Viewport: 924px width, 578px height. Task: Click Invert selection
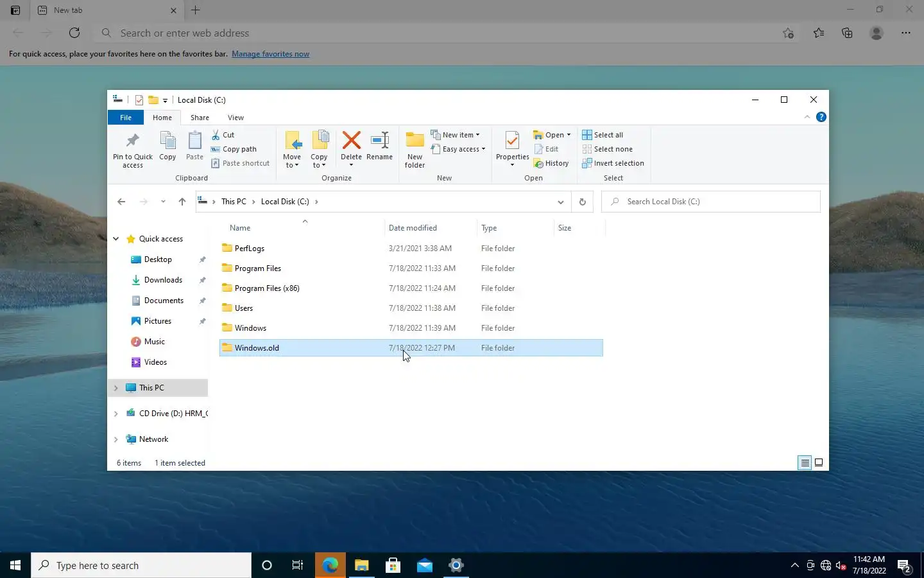[x=613, y=163]
